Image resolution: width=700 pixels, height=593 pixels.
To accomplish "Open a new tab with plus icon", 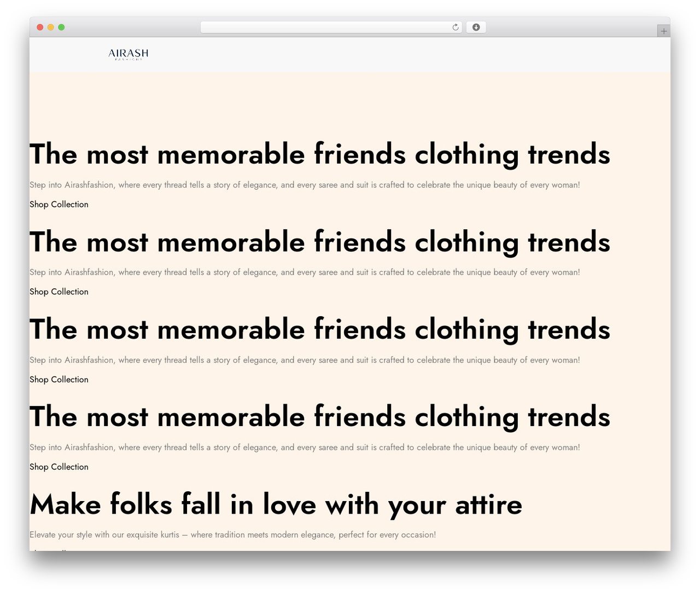I will [x=663, y=31].
